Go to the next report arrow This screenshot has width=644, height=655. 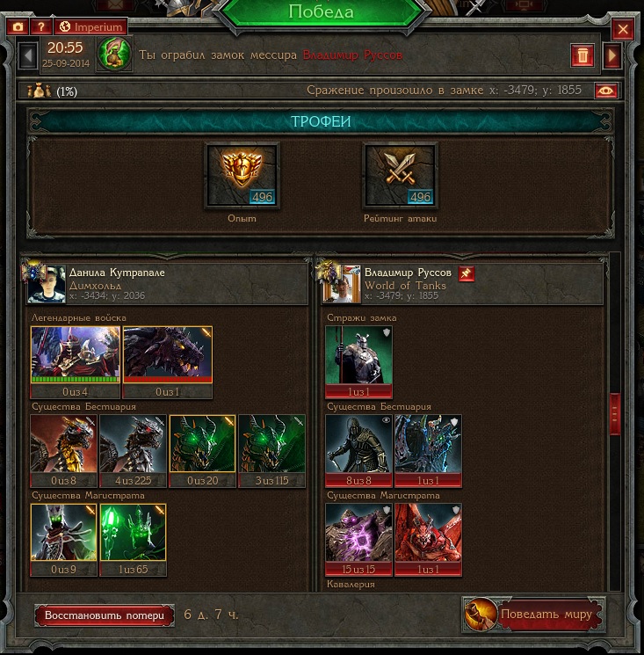(x=612, y=55)
